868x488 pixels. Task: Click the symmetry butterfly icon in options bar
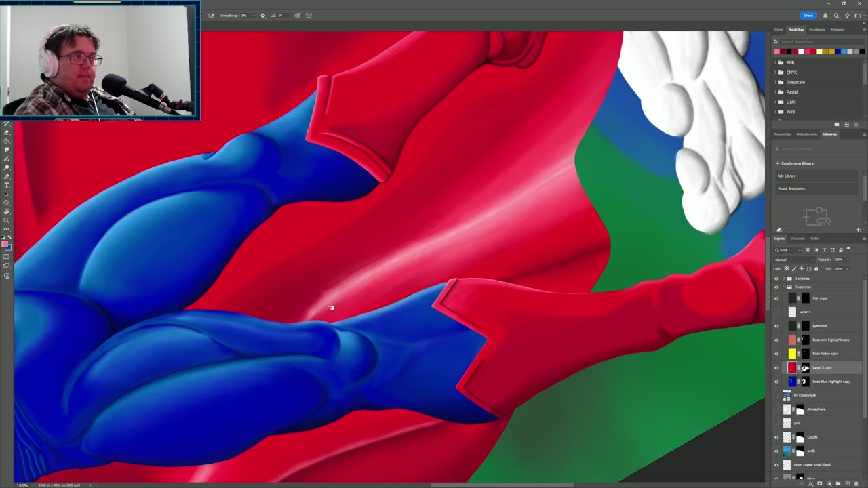pos(309,16)
